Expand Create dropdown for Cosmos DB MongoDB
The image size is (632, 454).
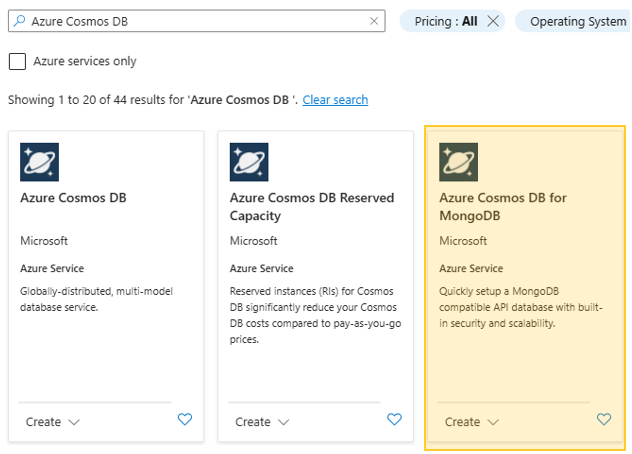472,422
